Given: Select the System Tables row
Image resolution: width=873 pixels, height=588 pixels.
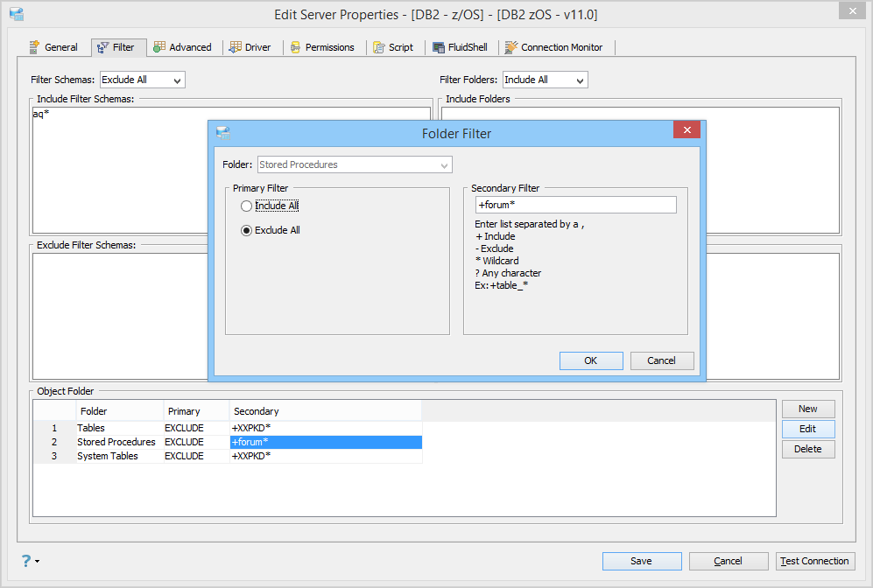Looking at the screenshot, I should pos(228,456).
